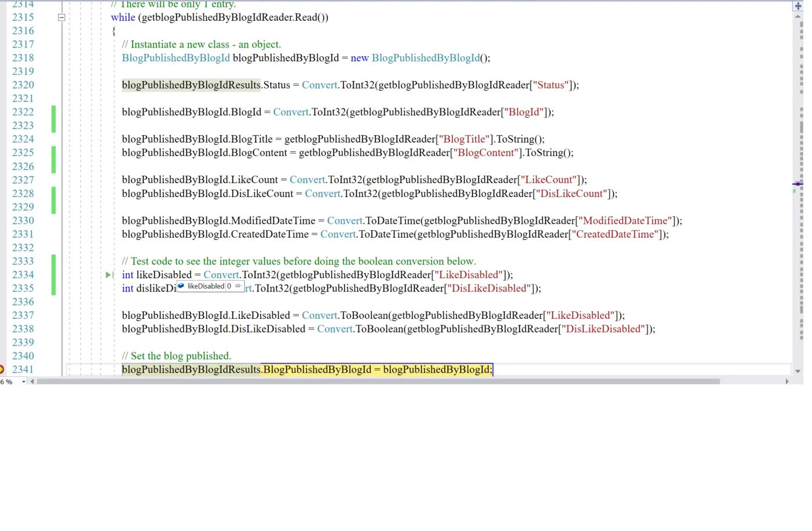Click line number 2325
The height and width of the screenshot is (531, 812).
pyautogui.click(x=23, y=152)
